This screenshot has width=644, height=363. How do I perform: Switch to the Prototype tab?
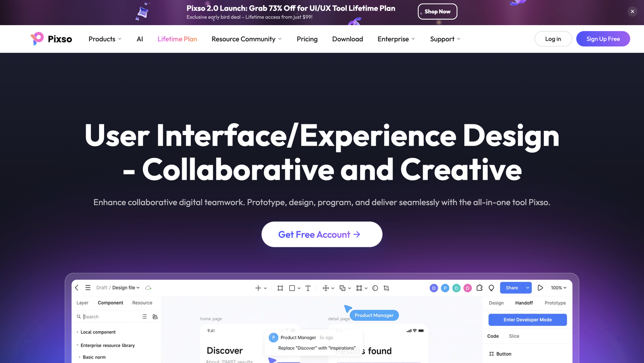555,303
